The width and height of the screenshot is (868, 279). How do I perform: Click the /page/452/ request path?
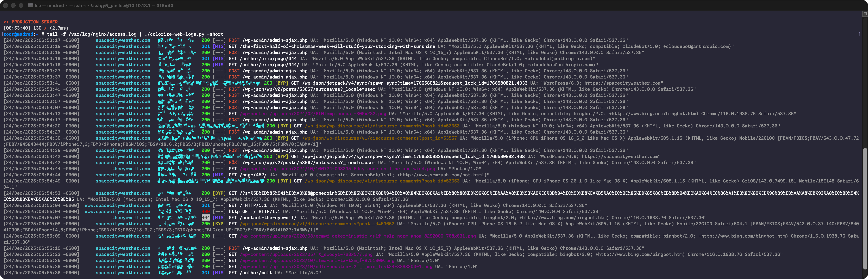[253, 175]
